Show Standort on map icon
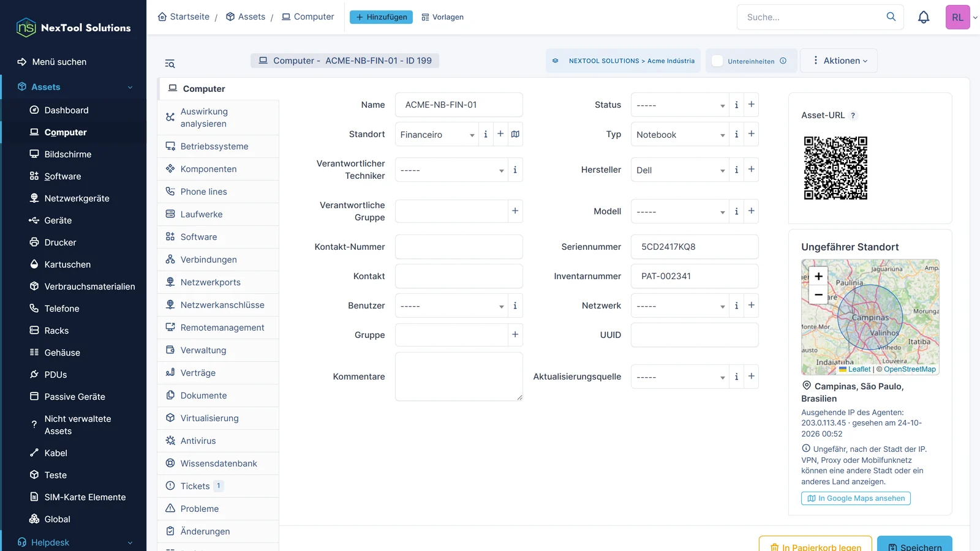This screenshot has height=551, width=980. 515,134
